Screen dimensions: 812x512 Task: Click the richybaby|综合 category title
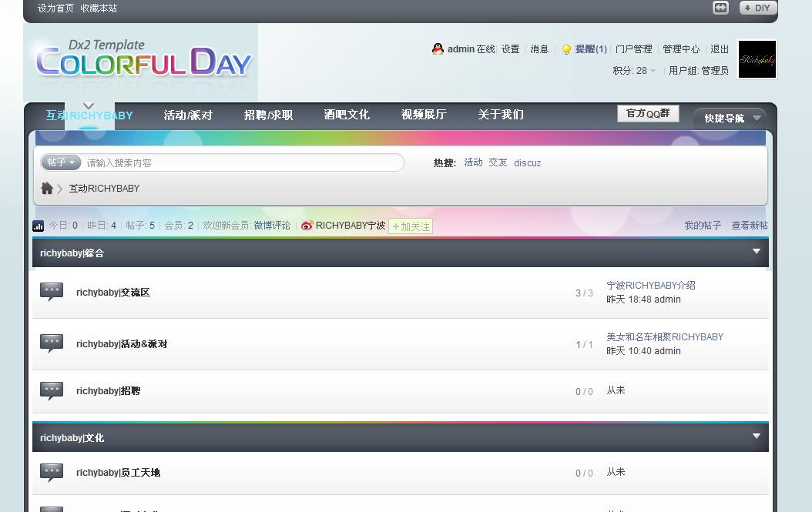click(x=72, y=253)
